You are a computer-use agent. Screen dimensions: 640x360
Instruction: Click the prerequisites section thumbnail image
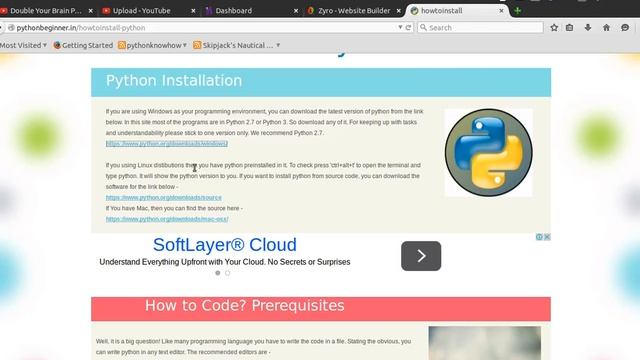tap(484, 343)
